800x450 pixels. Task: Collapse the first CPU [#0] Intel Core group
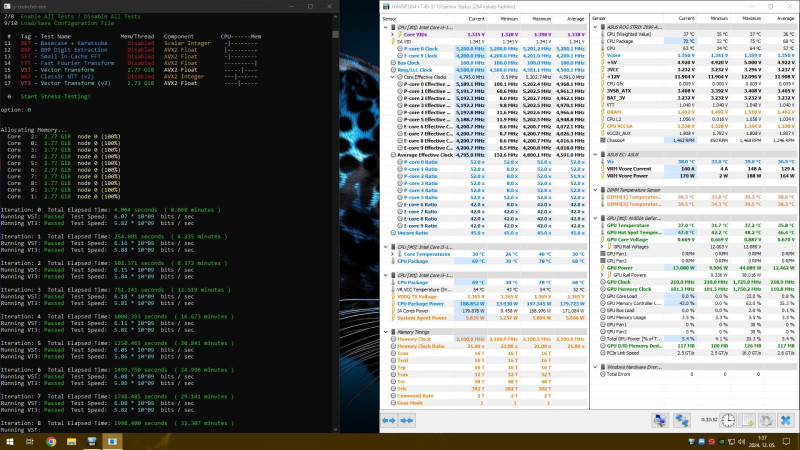(386, 28)
